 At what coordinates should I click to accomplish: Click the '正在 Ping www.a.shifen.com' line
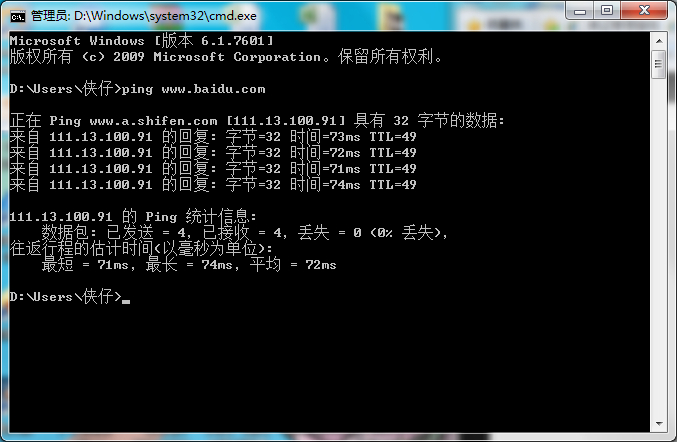257,120
